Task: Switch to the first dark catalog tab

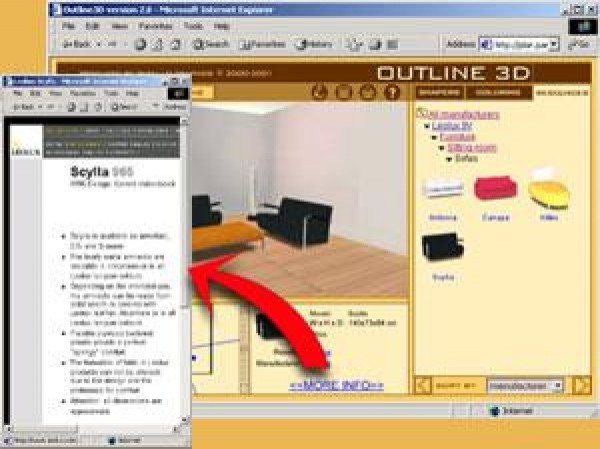Action: (x=439, y=92)
